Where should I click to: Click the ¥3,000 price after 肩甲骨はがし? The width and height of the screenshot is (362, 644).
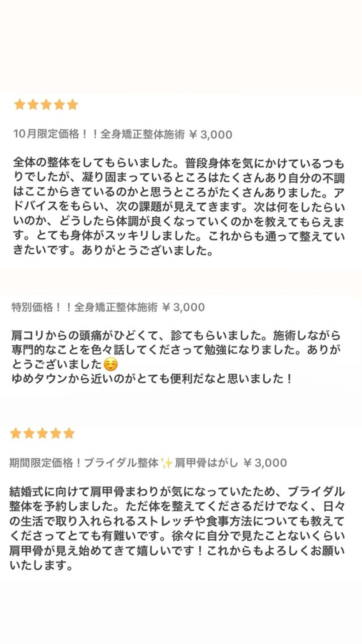(265, 463)
